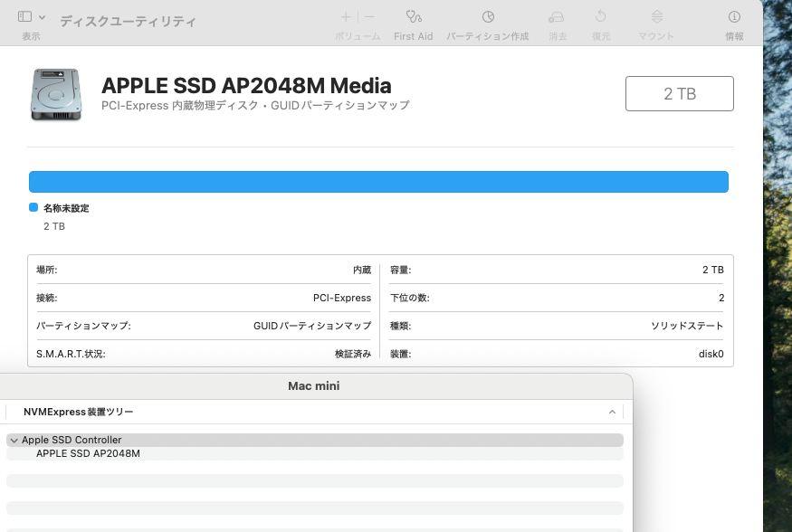The image size is (792, 532).
Task: Select the APPLE SSD AP2048M row
Action: point(315,454)
